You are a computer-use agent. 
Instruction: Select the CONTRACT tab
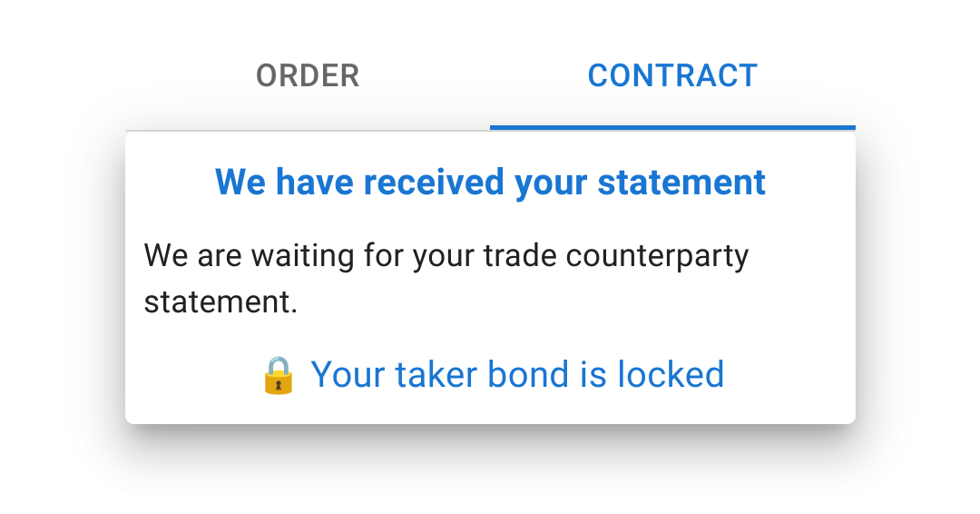click(x=672, y=75)
